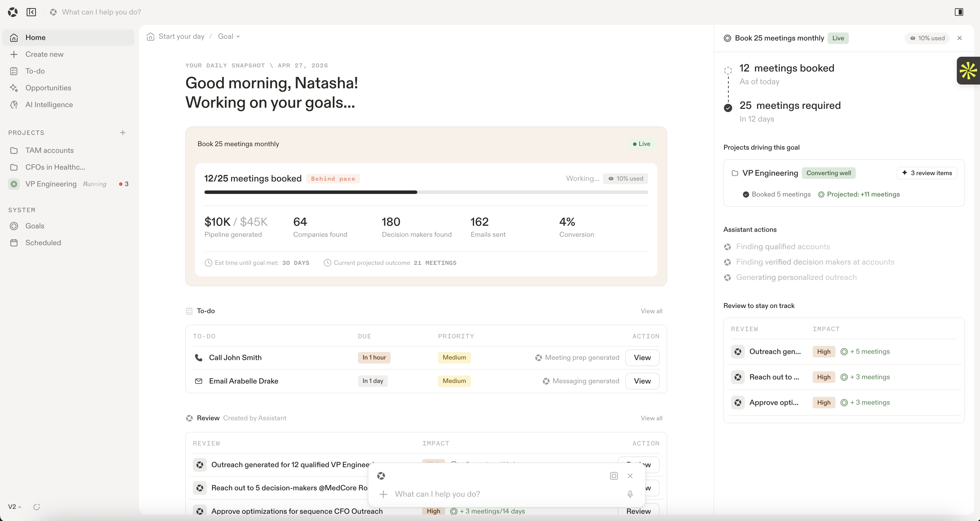The image size is (980, 521).
Task: Click icon beside Outreach generated for 12 qualified row
Action: click(x=200, y=465)
